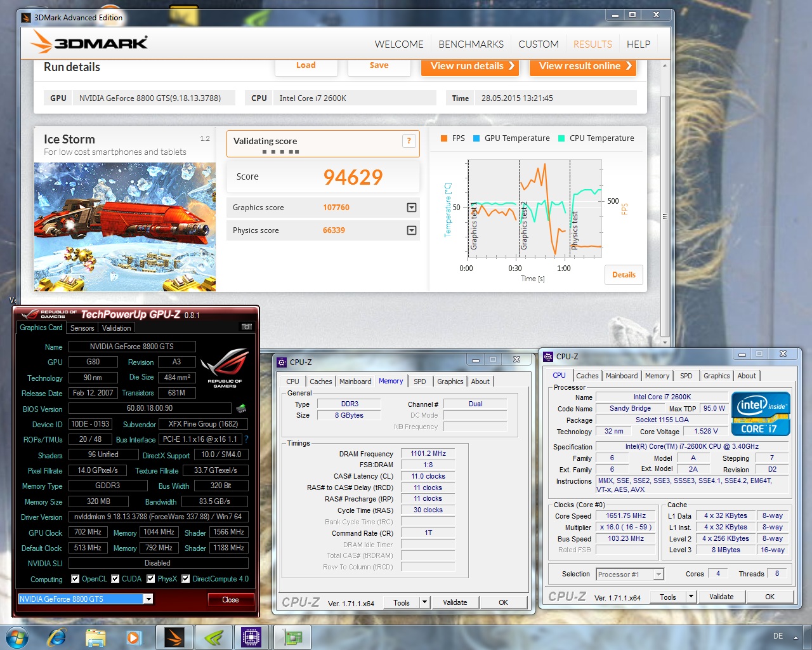Open the Validation tab in GPU-Z
This screenshot has height=650, width=812.
pos(117,328)
